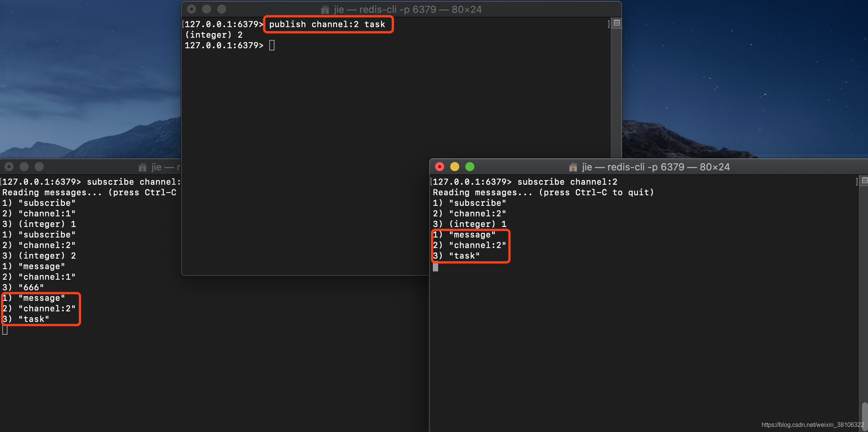This screenshot has width=868, height=432.
Task: Click home folder icon in front terminal title
Action: (x=573, y=167)
